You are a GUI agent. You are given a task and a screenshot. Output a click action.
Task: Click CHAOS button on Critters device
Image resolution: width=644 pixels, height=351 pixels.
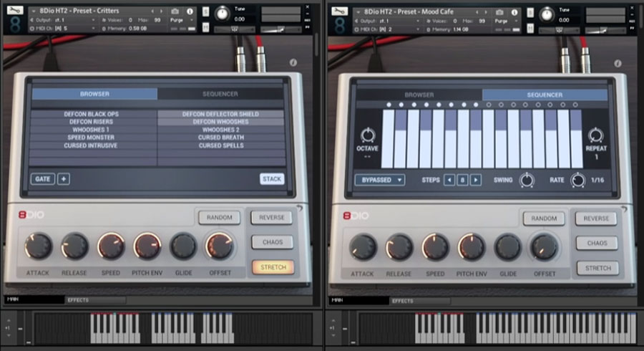[x=273, y=242]
